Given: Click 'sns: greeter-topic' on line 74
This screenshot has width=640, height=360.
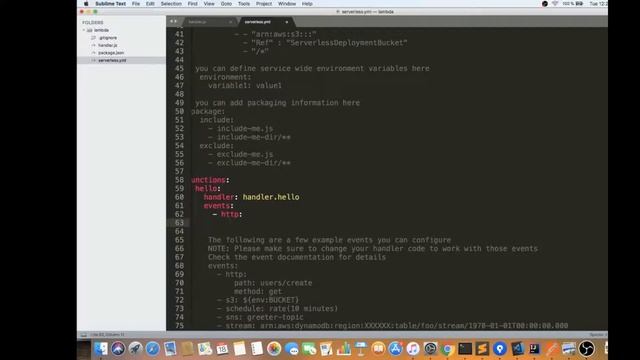Looking at the screenshot, I should 264,317.
